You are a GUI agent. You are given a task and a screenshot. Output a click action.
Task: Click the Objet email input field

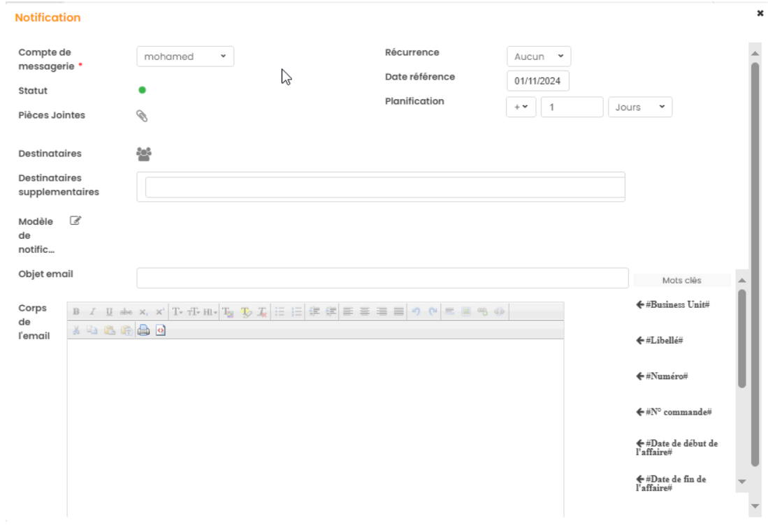pyautogui.click(x=382, y=278)
